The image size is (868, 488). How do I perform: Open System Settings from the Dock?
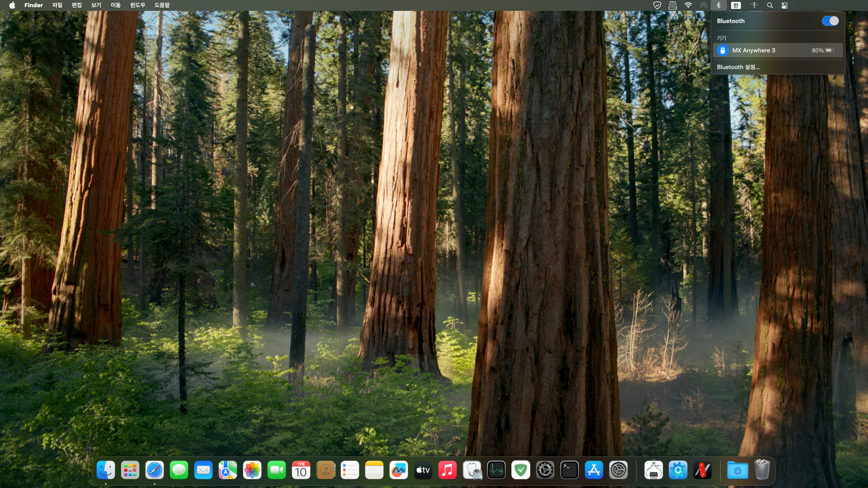point(618,470)
